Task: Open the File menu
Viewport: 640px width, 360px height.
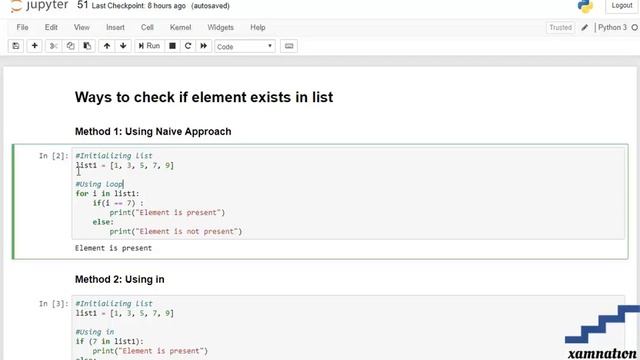Action: (22, 27)
